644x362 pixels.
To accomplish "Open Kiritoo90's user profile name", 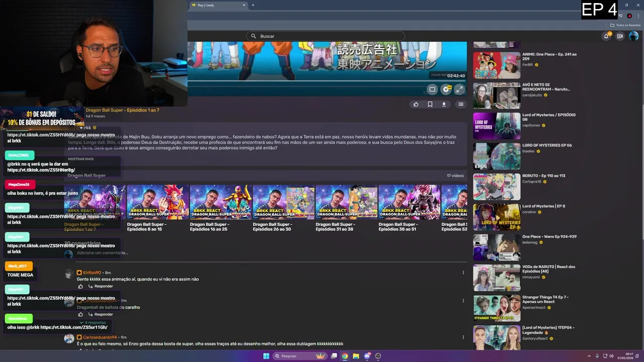I will [x=92, y=273].
